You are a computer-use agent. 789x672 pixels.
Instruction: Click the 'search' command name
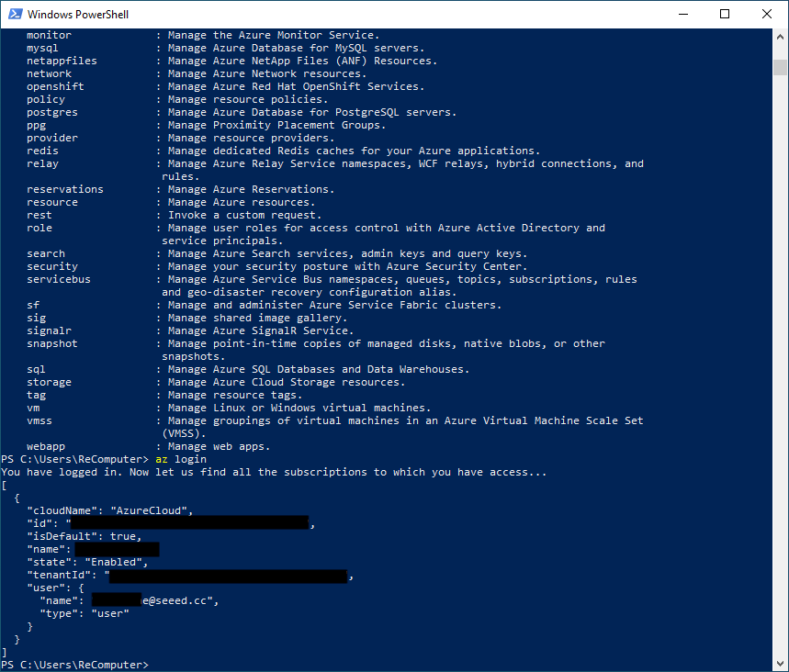coord(46,253)
